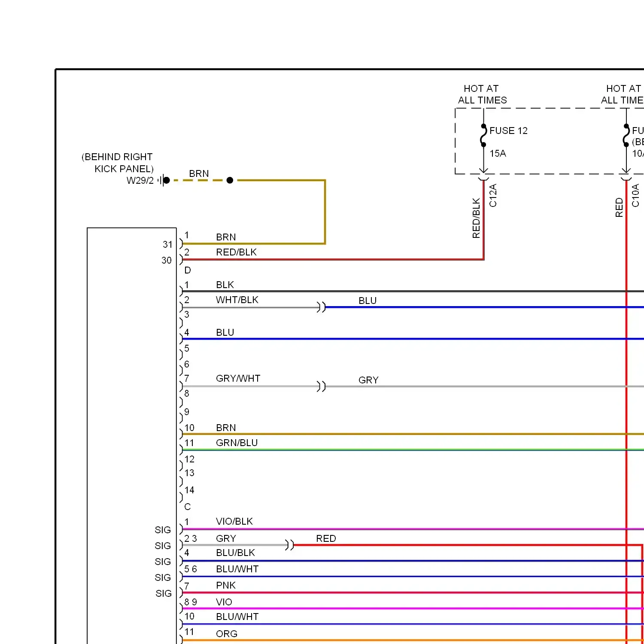Image resolution: width=644 pixels, height=644 pixels.
Task: Click pin number 12 on connector D
Action: click(x=189, y=459)
